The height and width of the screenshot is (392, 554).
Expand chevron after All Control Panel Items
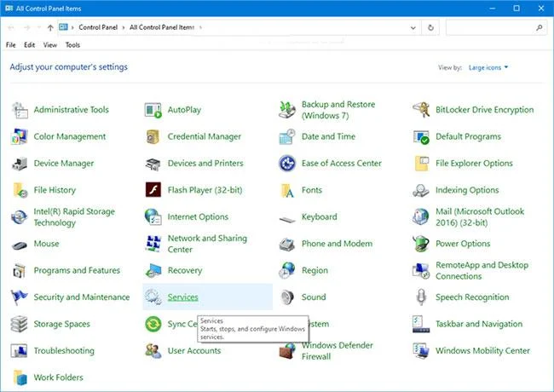click(200, 27)
